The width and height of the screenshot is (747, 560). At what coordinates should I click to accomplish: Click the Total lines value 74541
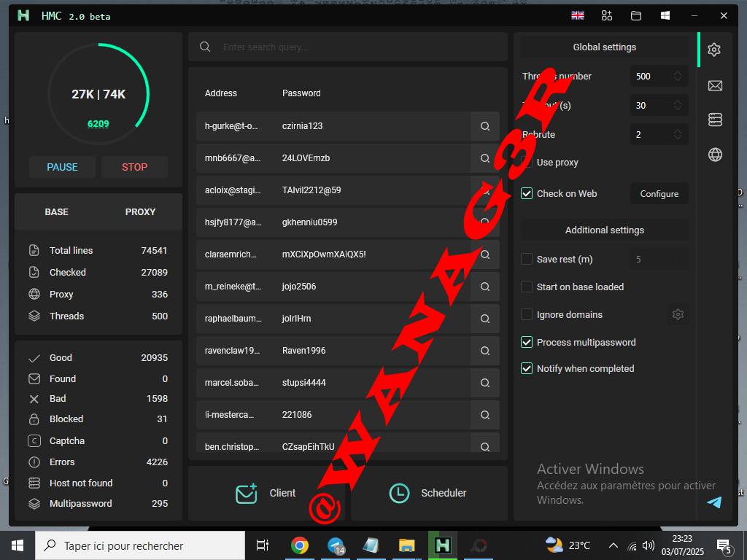coord(155,251)
